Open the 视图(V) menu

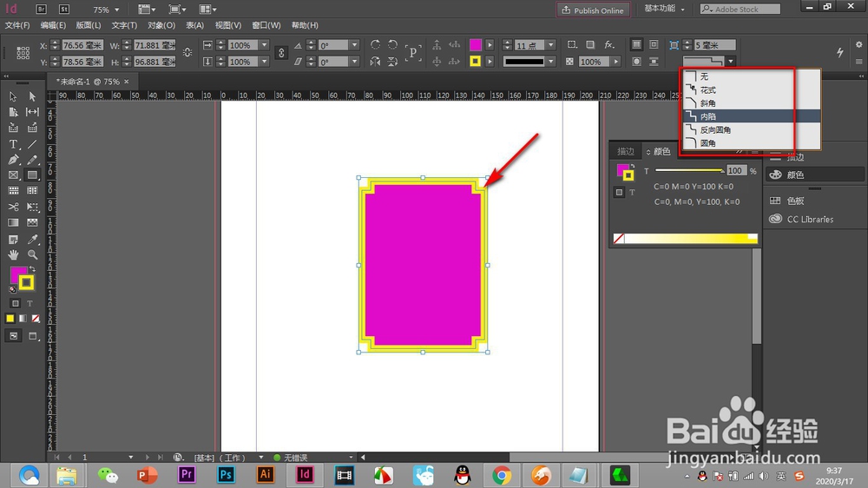[x=228, y=25]
